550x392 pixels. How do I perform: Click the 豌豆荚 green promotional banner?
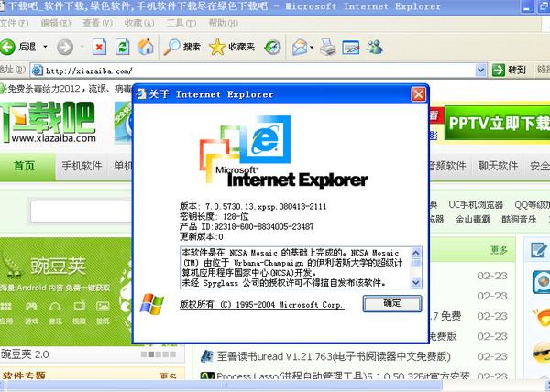[x=66, y=291]
